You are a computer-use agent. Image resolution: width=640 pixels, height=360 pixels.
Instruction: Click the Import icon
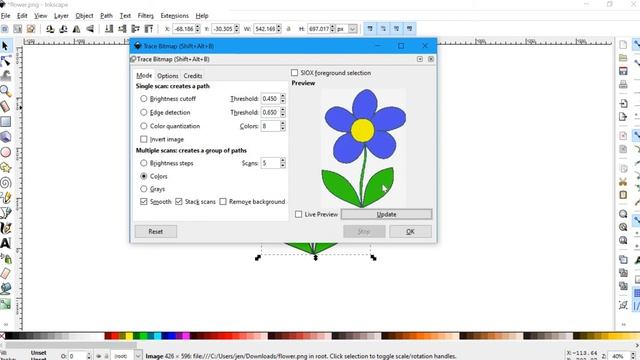coord(623,103)
